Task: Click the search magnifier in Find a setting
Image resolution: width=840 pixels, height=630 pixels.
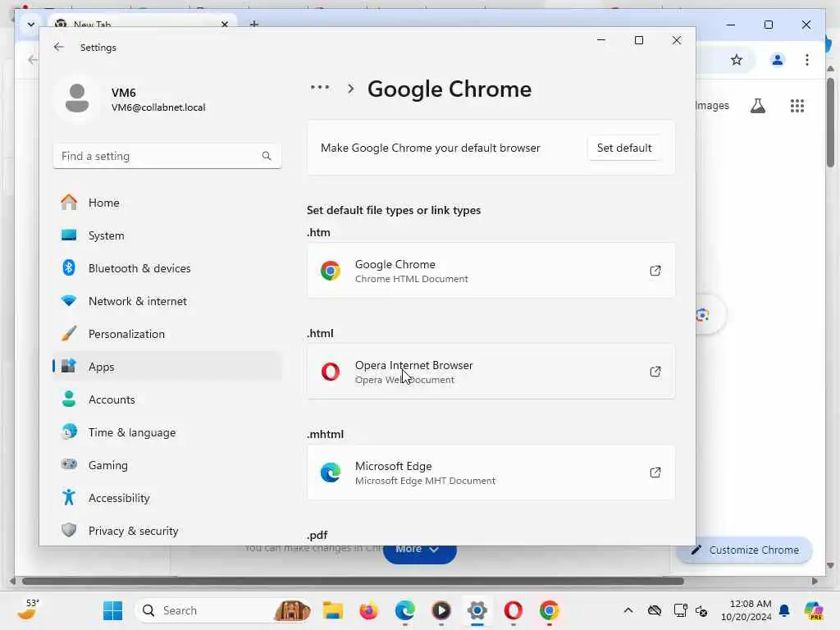Action: [x=267, y=156]
